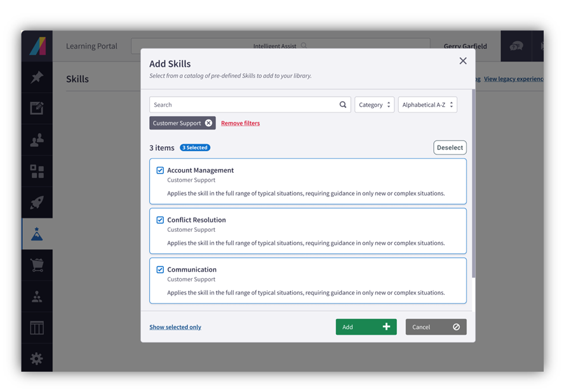Screen dimensions: 564x392
Task: Click the green Add button
Action: click(x=366, y=327)
